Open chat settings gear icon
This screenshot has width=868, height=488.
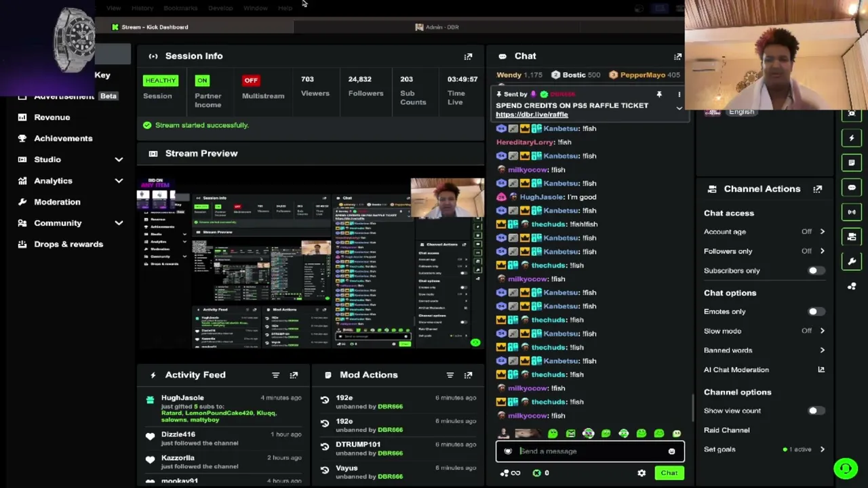(x=642, y=473)
